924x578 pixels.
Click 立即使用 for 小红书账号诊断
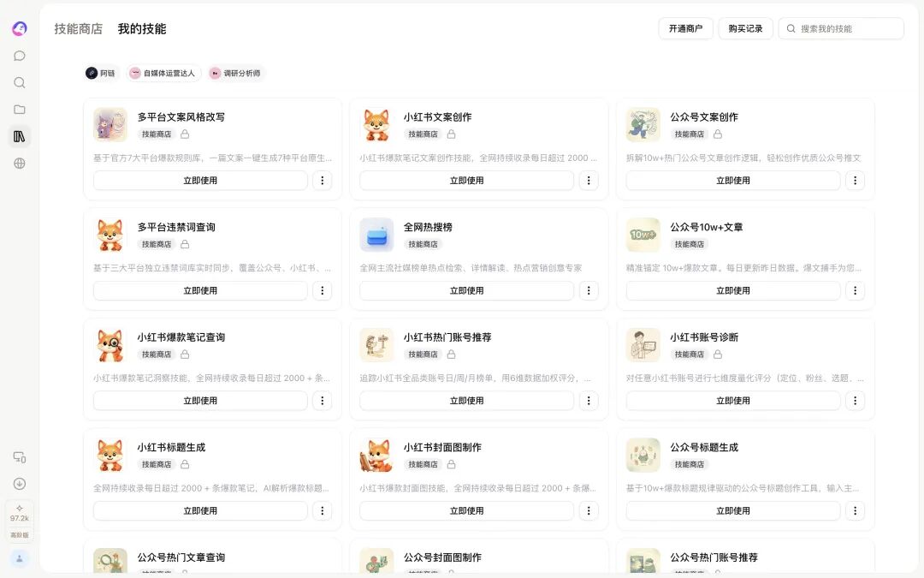click(x=733, y=401)
